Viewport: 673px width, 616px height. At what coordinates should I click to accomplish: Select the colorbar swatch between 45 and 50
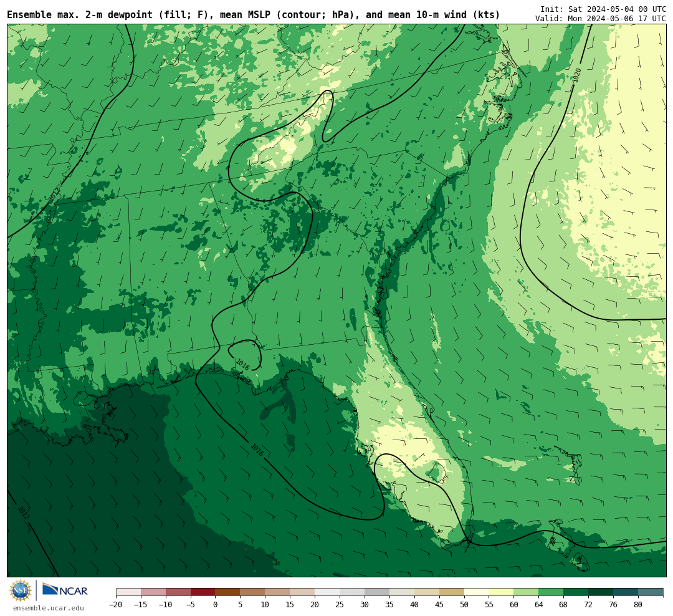(452, 592)
